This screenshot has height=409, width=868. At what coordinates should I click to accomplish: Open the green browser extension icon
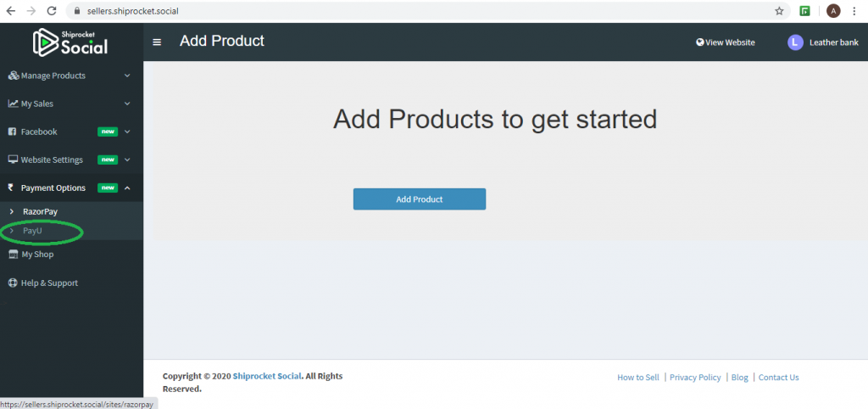[x=805, y=10]
